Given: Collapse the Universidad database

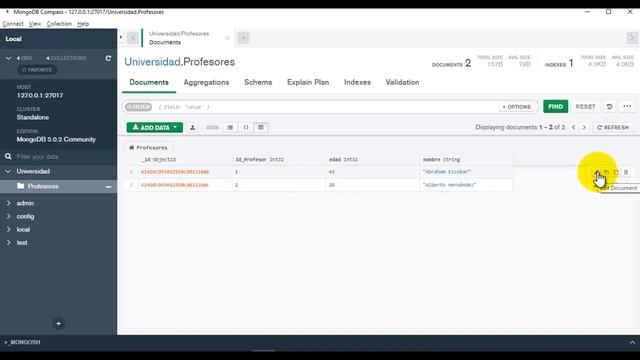Looking at the screenshot, I should pos(8,171).
